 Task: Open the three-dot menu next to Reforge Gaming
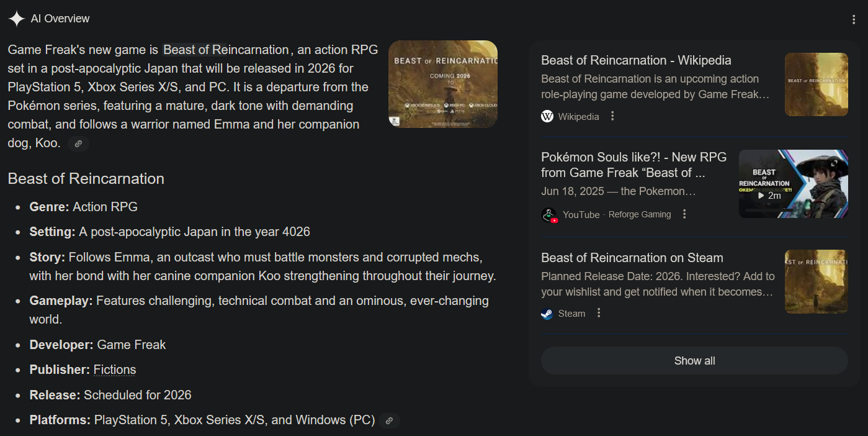coord(684,214)
